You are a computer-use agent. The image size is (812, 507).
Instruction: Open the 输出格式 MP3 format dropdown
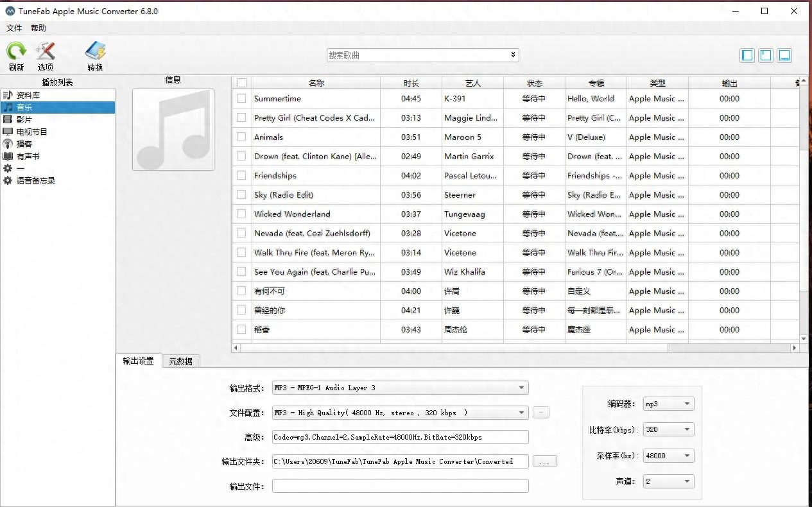coord(521,388)
